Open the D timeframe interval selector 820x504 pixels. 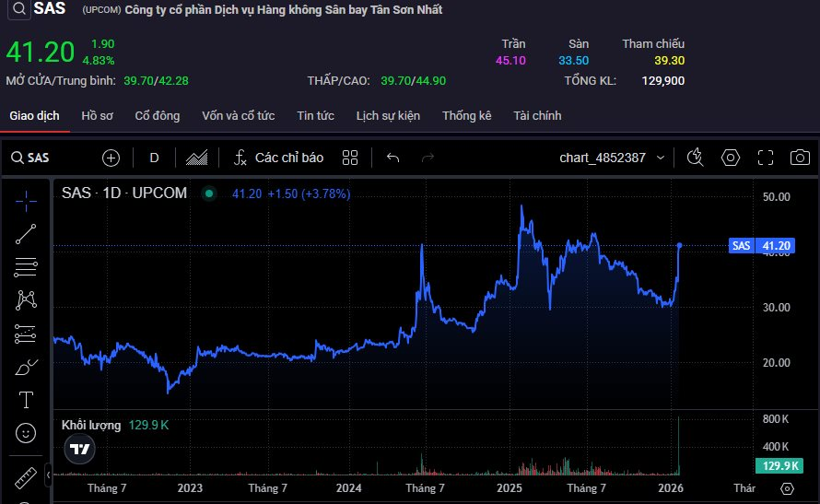154,158
